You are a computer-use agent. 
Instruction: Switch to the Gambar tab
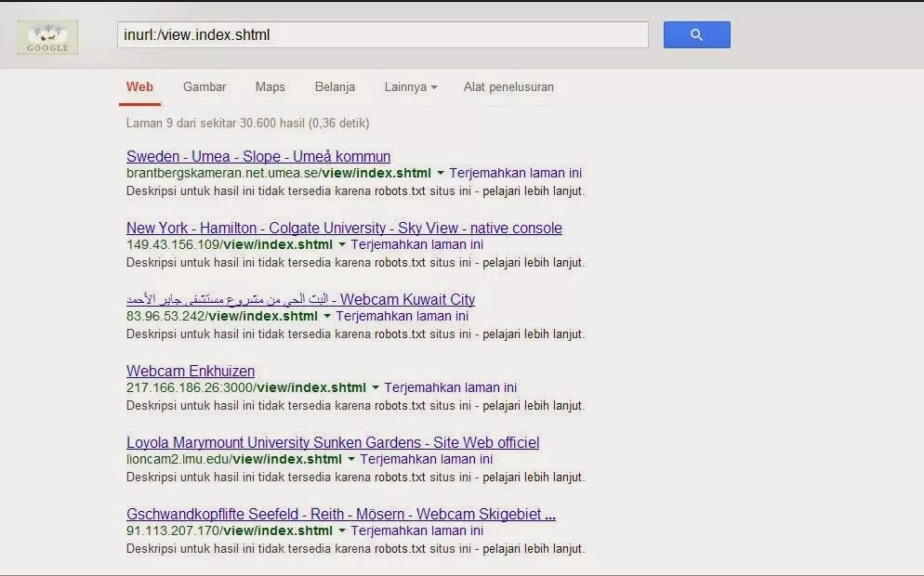pos(205,87)
